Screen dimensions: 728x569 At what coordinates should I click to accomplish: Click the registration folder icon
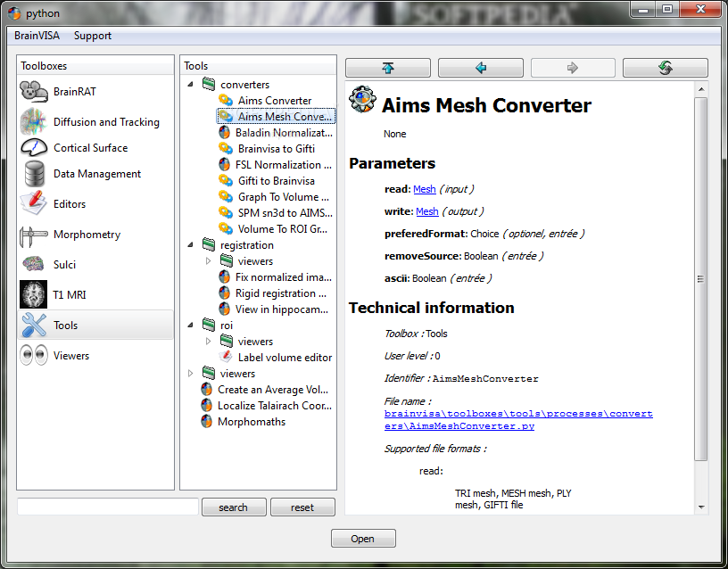[x=209, y=244]
